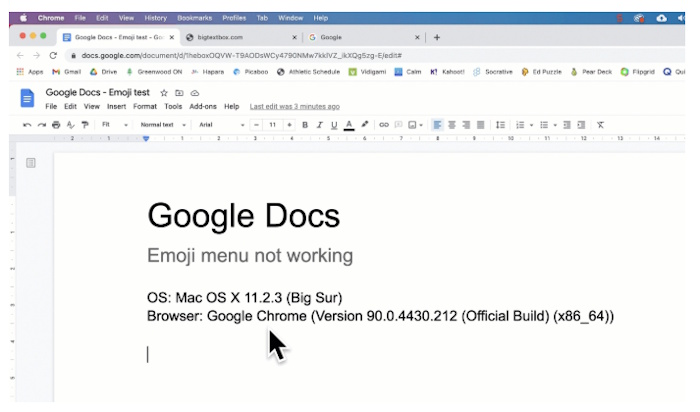Toggle numbered list
700x412 pixels.
520,125
